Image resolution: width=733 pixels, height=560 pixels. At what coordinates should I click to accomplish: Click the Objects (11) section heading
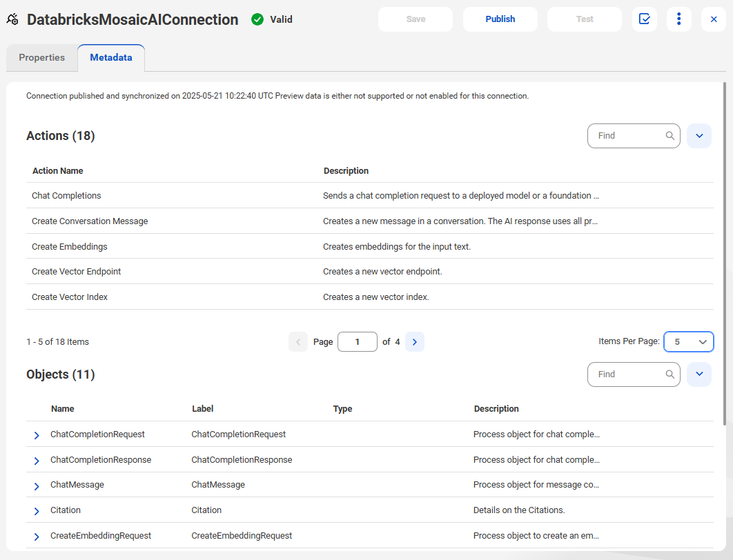60,374
